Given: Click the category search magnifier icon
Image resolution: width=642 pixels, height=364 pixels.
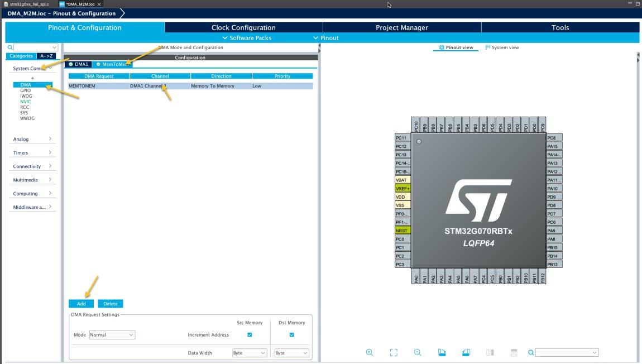Looking at the screenshot, I should point(10,47).
